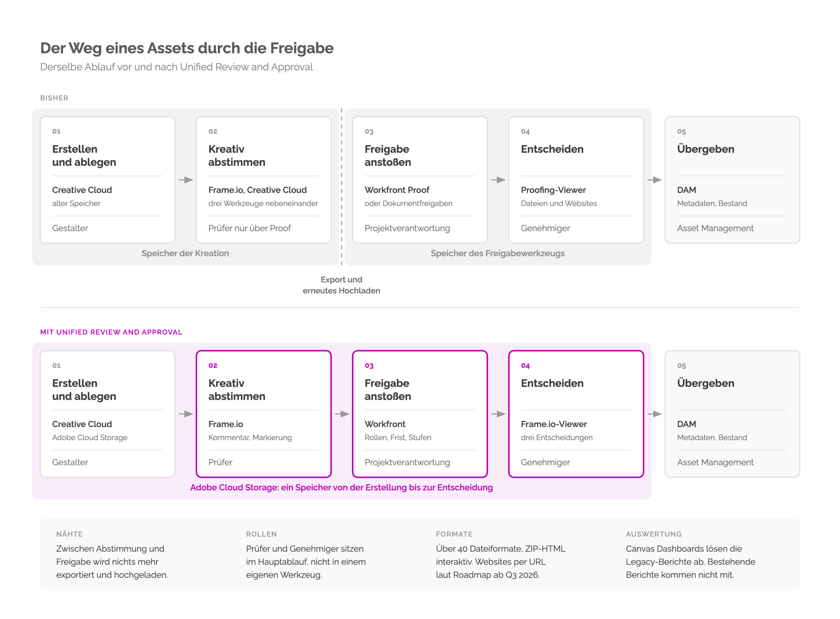The image size is (840, 619).
Task: Click "Kommentar, Markierung"
Action: point(250,438)
